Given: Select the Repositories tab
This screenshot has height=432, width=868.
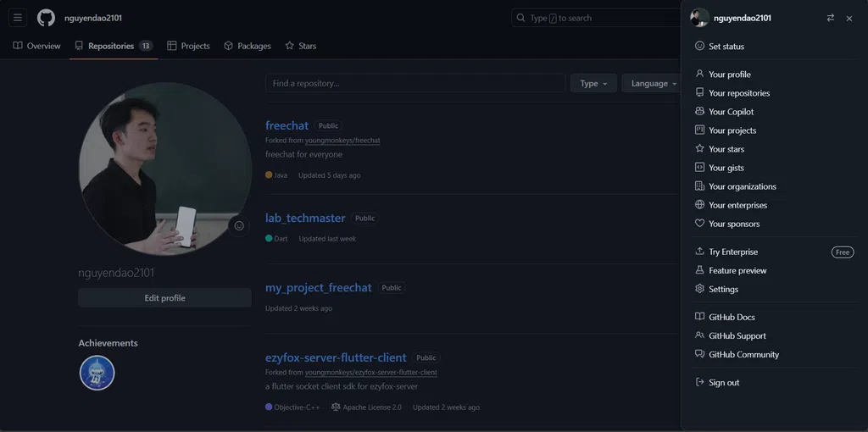Looking at the screenshot, I should [x=114, y=46].
